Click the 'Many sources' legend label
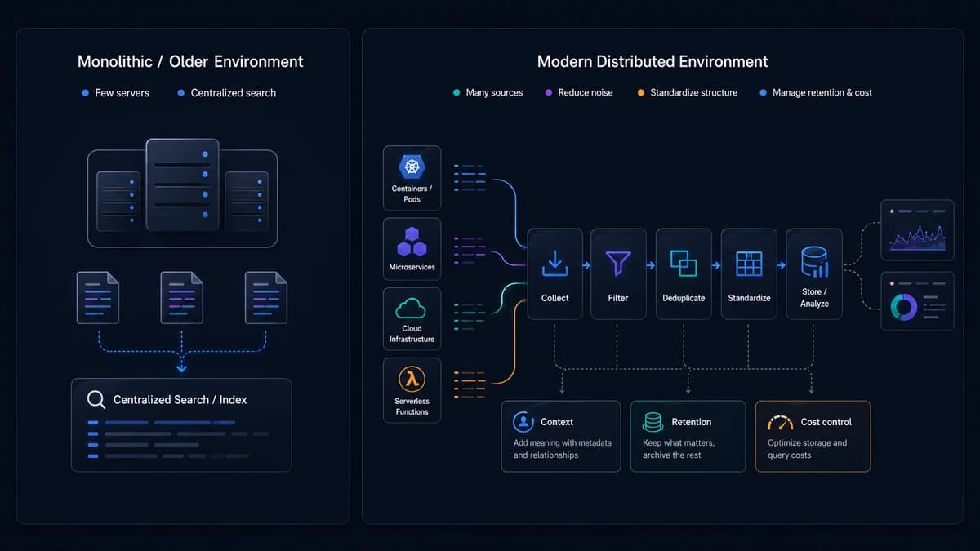The width and height of the screenshot is (980, 551). [x=494, y=92]
